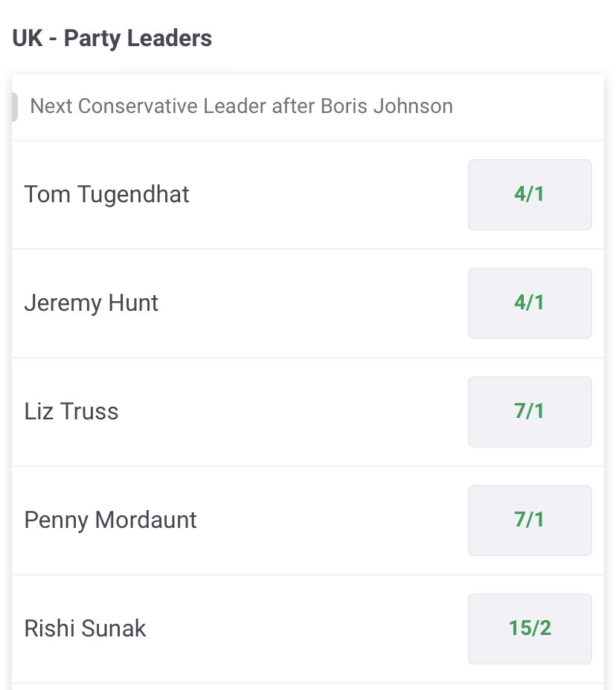Add Rishi Sunak at 15/2 odds

point(530,629)
